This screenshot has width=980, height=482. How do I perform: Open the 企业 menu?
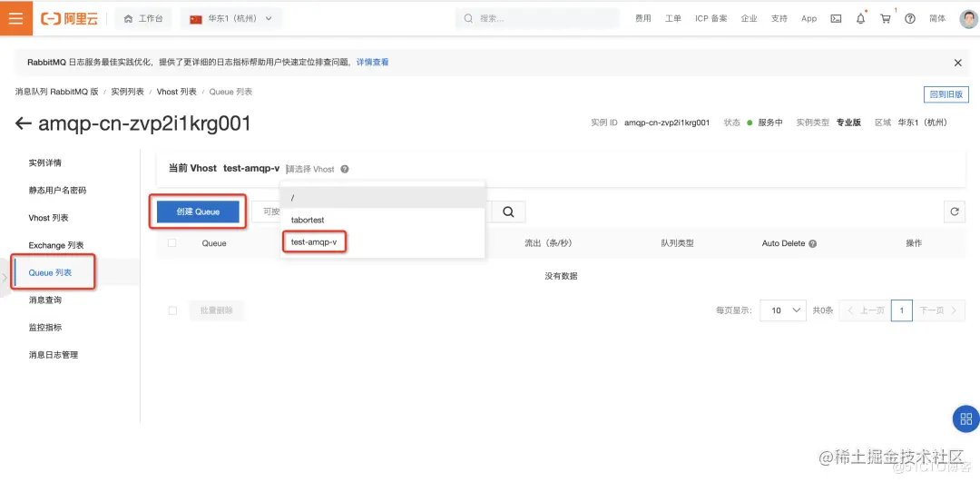point(749,19)
